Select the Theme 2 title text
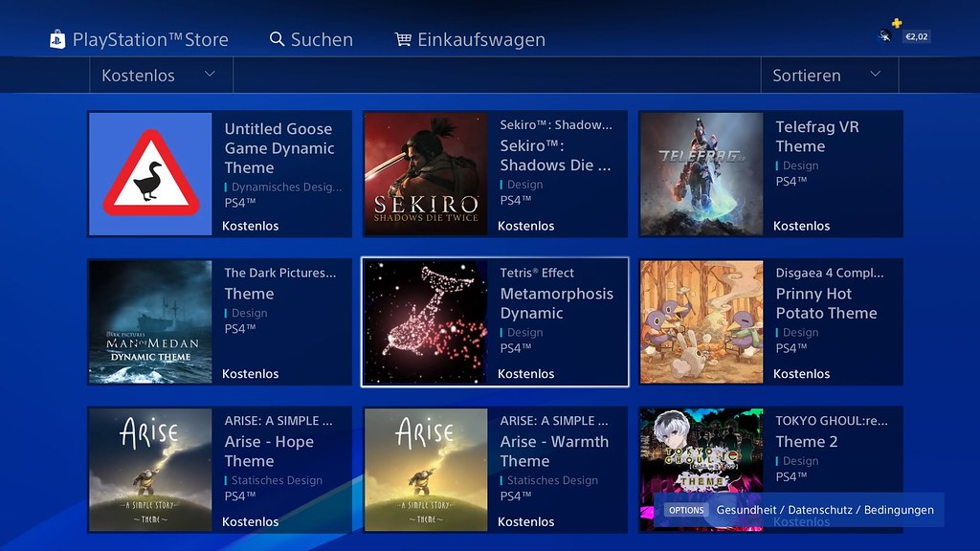This screenshot has height=551, width=980. [806, 442]
